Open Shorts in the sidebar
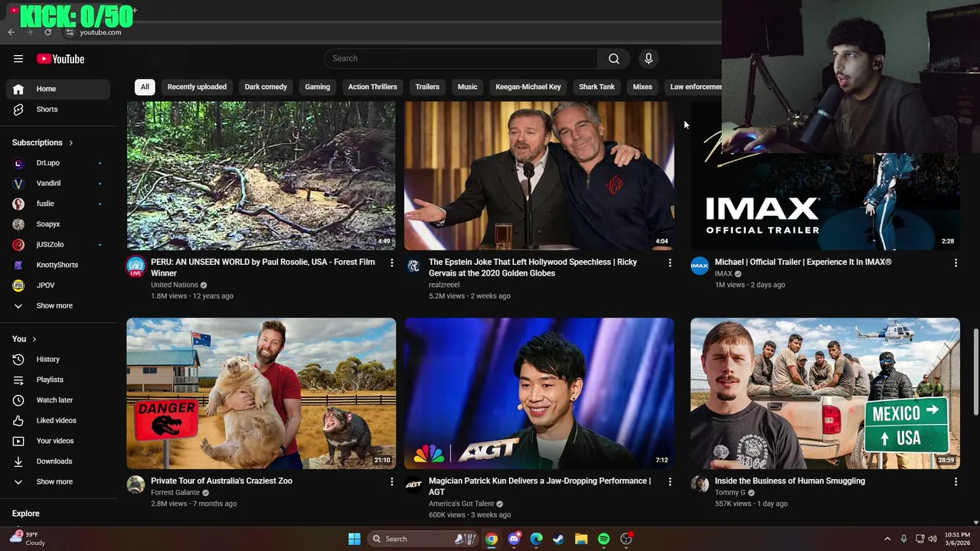 58,109
